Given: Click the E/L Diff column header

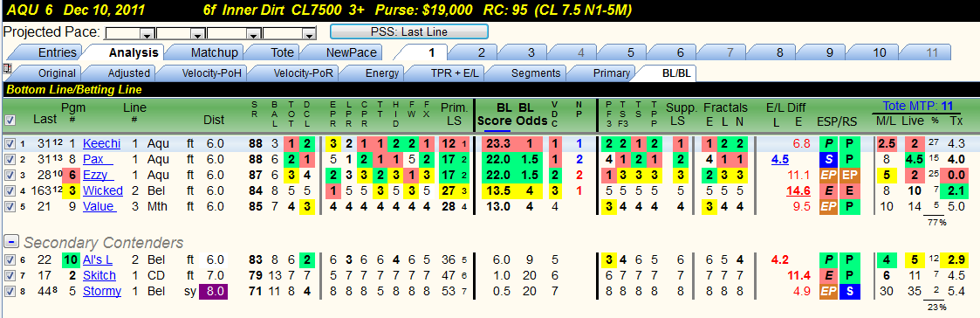Looking at the screenshot, I should click(x=787, y=107).
